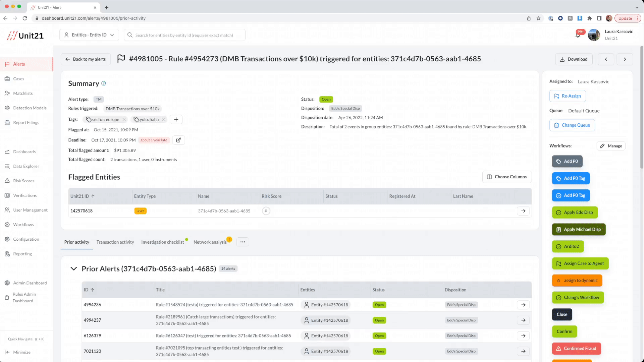
Task: Sort by Unit21 ID column arrow
Action: click(x=93, y=196)
